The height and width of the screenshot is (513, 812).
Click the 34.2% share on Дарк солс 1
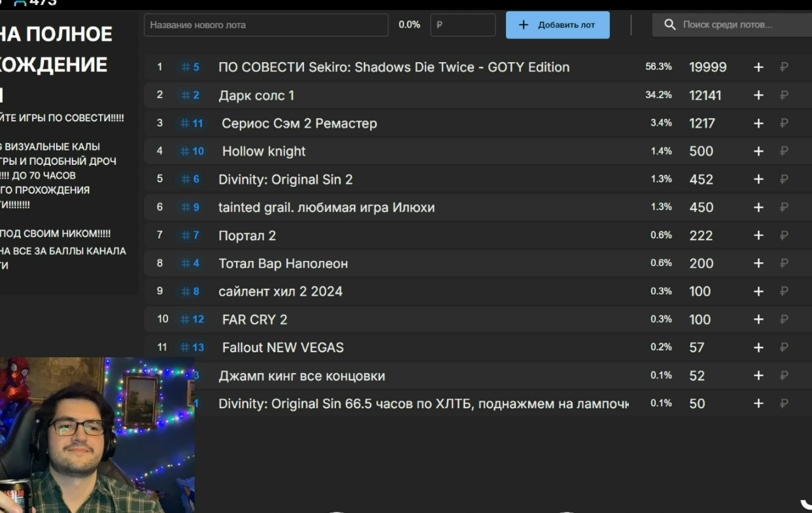(x=659, y=95)
